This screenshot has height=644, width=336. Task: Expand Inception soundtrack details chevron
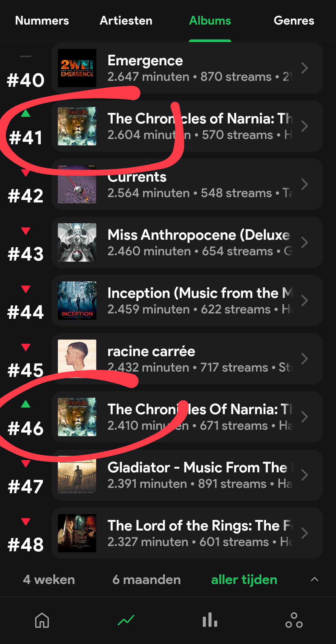pyautogui.click(x=305, y=300)
